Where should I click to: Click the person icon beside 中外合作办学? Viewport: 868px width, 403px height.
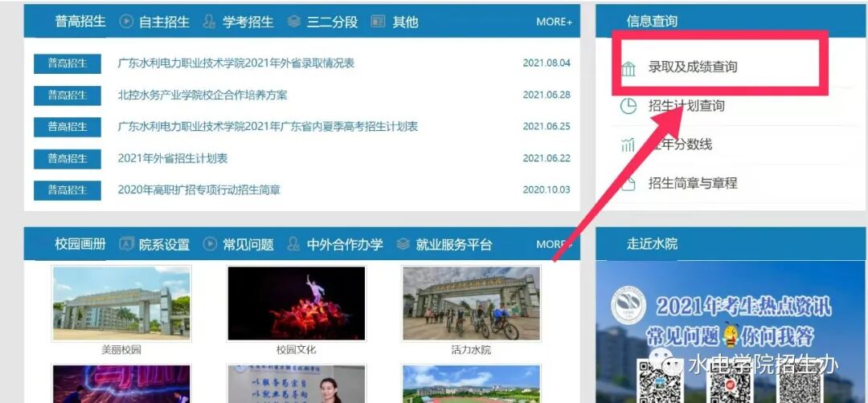pyautogui.click(x=294, y=244)
